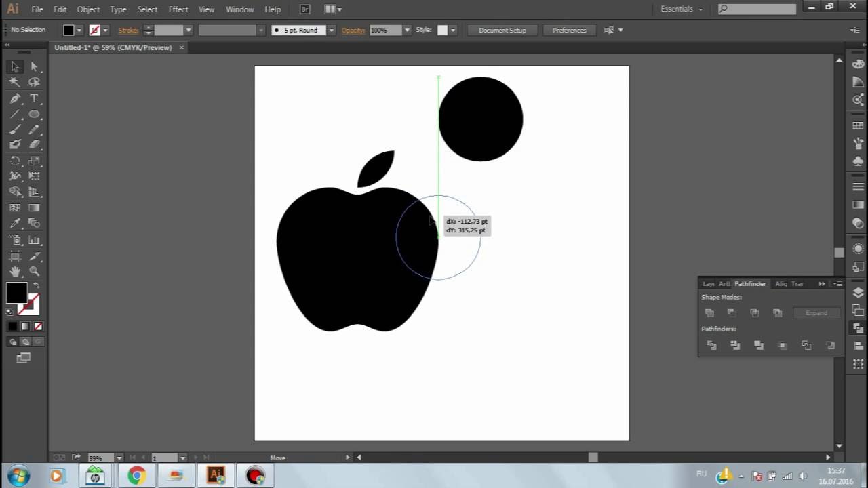Screen dimensions: 868x488
Task: Open stroke weight dropdown
Action: (189, 30)
